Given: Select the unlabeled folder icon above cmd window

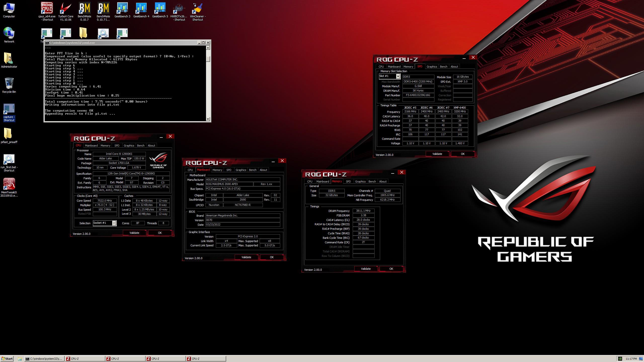Looking at the screenshot, I should tap(83, 33).
